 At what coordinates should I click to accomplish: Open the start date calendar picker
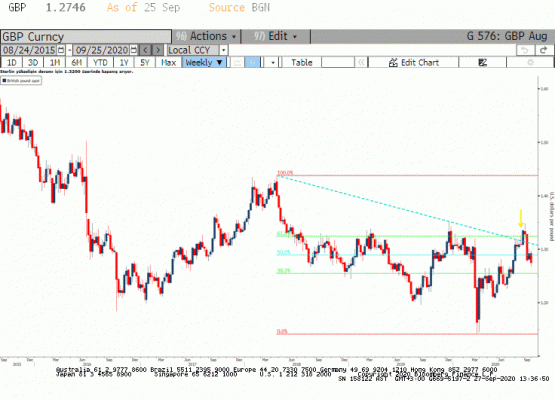(61, 50)
